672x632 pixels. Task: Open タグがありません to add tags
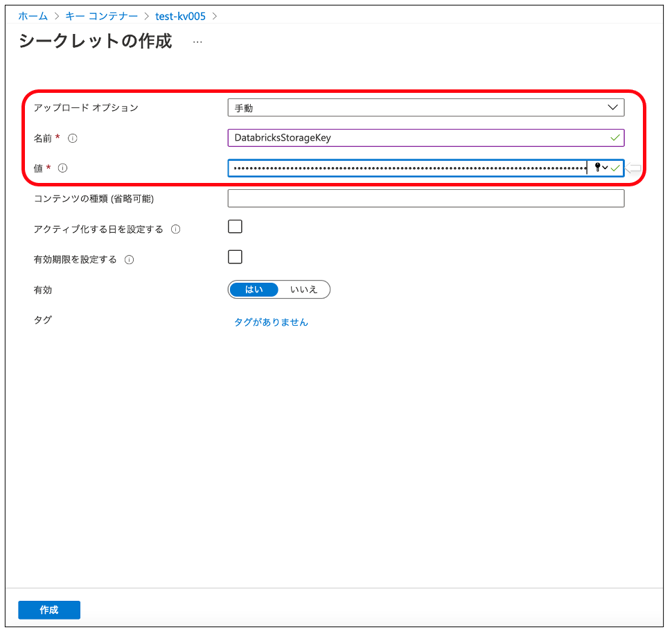pyautogui.click(x=269, y=322)
